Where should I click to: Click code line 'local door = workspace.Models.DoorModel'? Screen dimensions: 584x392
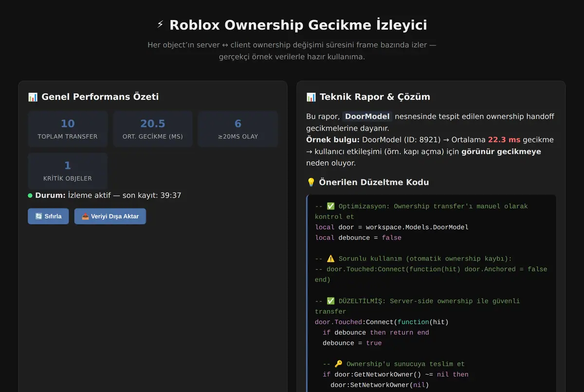392,227
